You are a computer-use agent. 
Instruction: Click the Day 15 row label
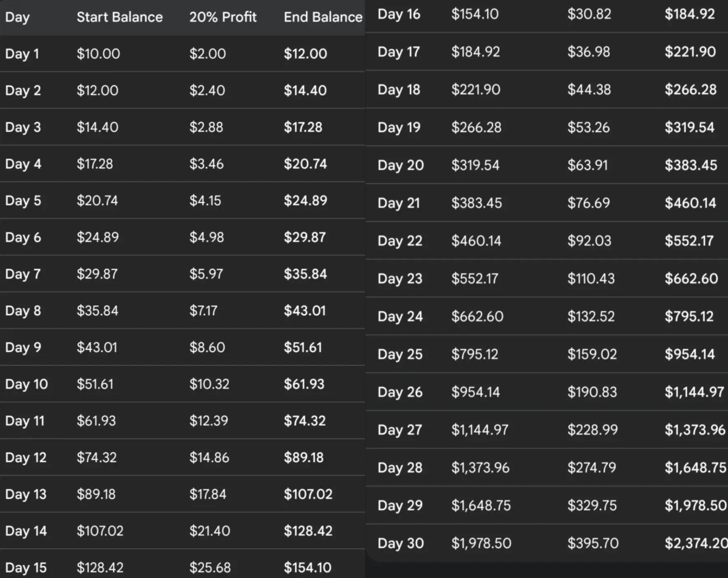pos(26,568)
